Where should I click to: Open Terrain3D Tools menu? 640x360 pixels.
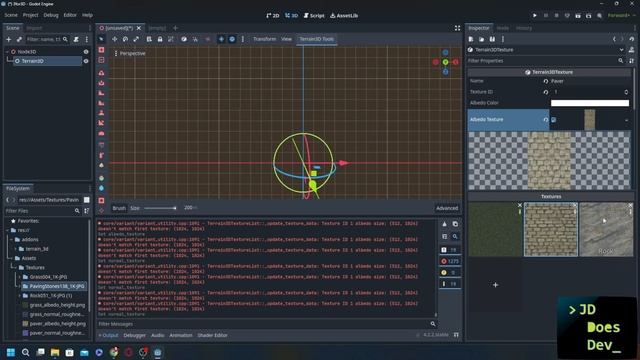point(316,39)
